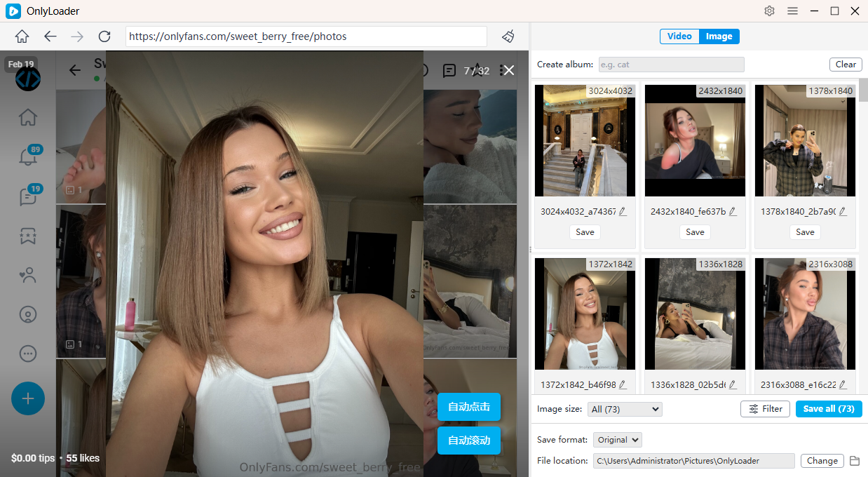Click the 55 likes text
The width and height of the screenshot is (868, 477).
click(x=83, y=458)
